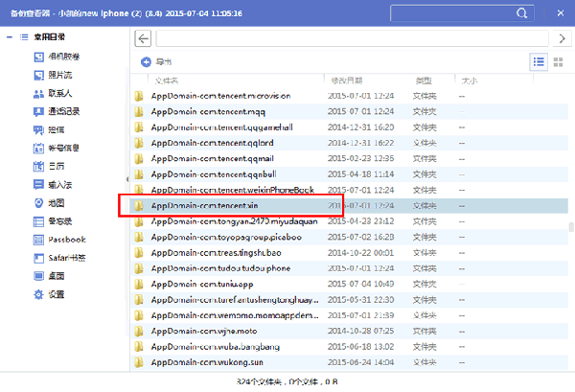Switch to grid thumbnail view

558,62
